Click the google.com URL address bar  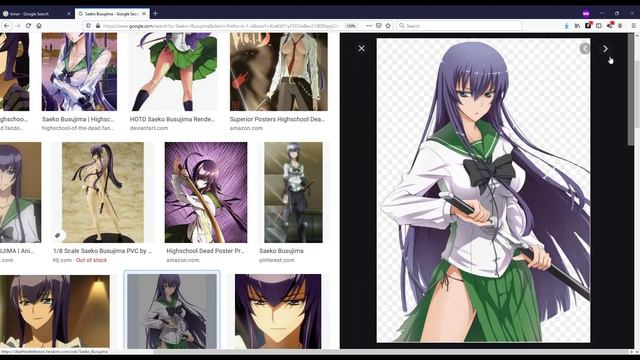pyautogui.click(x=220, y=26)
